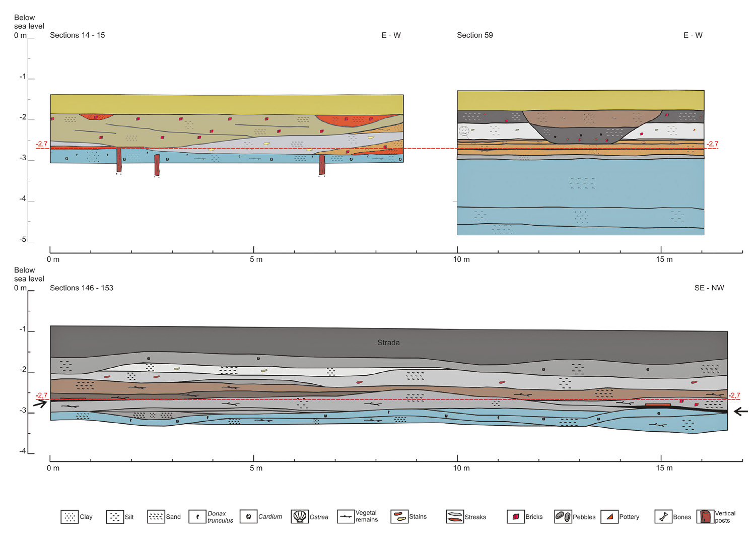Select the Pottery legend icon
The width and height of the screenshot is (756, 538).
pyautogui.click(x=609, y=516)
